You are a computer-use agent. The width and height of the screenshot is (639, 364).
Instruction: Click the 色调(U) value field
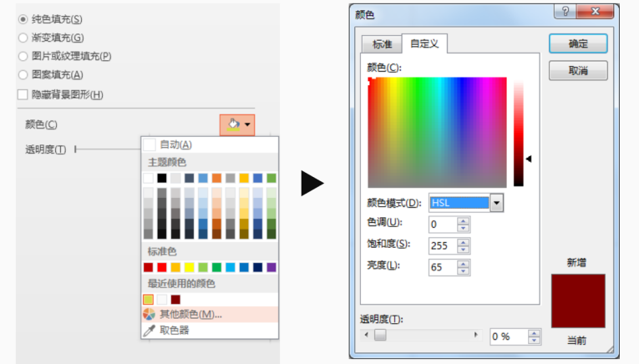click(443, 225)
